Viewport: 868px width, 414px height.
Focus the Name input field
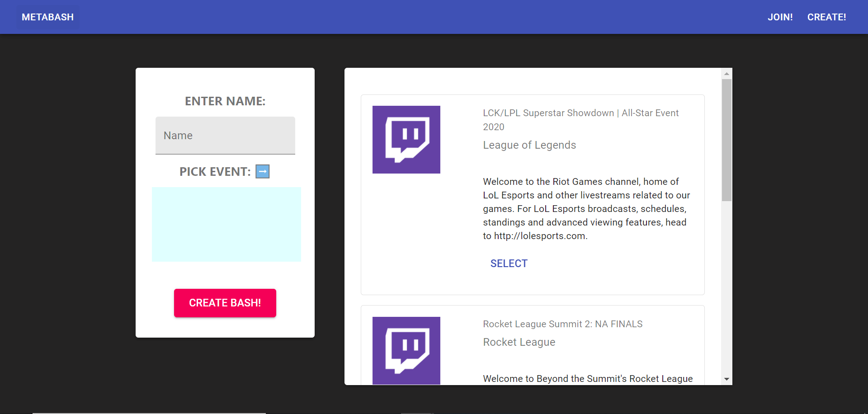click(x=225, y=136)
